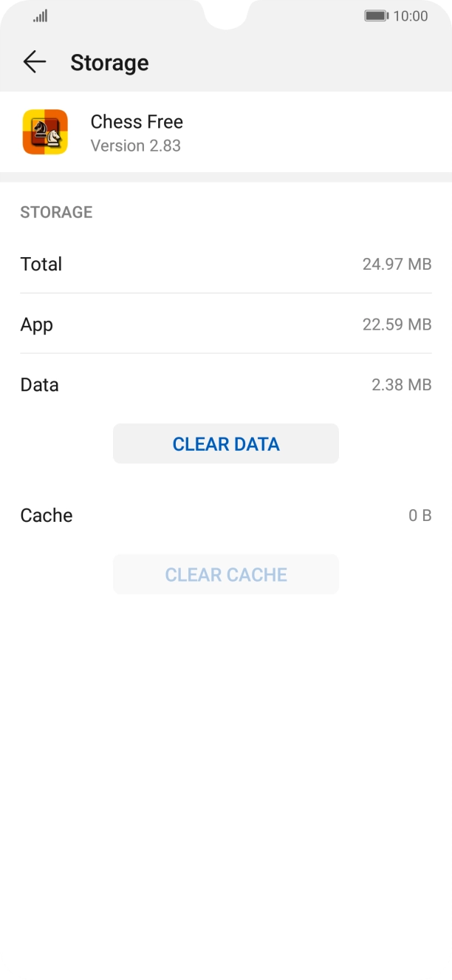Select the Data storage row label
Viewport: 452px width, 980px height.
point(40,385)
